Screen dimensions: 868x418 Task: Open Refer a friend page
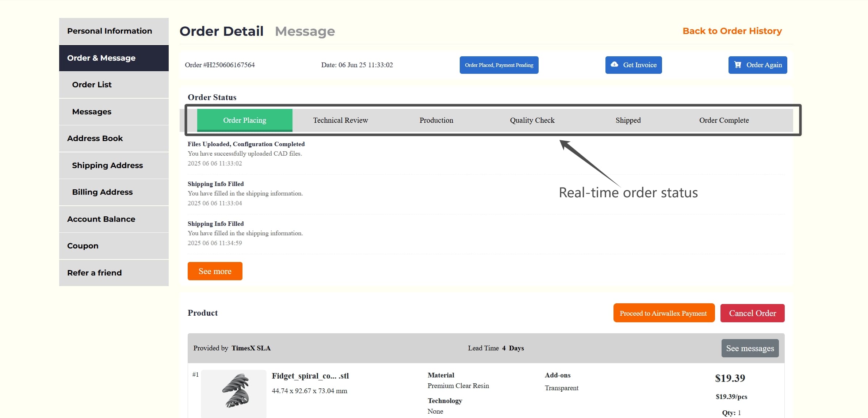tap(94, 273)
